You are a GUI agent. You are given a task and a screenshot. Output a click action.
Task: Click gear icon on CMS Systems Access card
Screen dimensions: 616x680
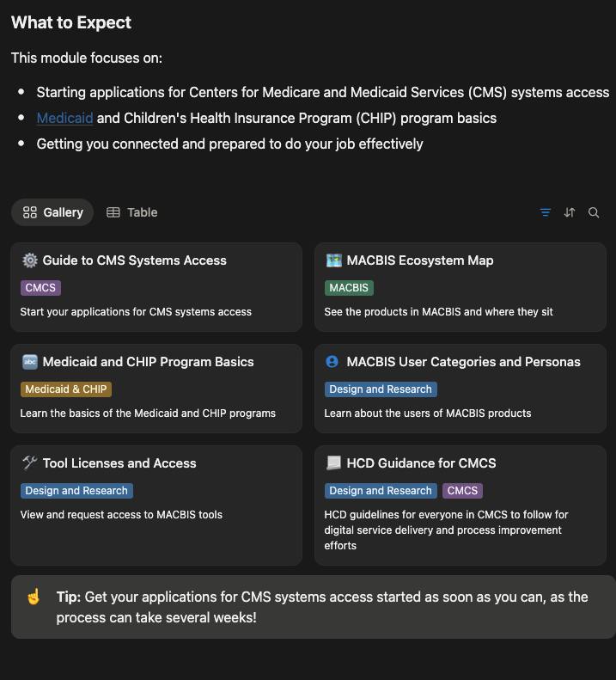click(30, 260)
